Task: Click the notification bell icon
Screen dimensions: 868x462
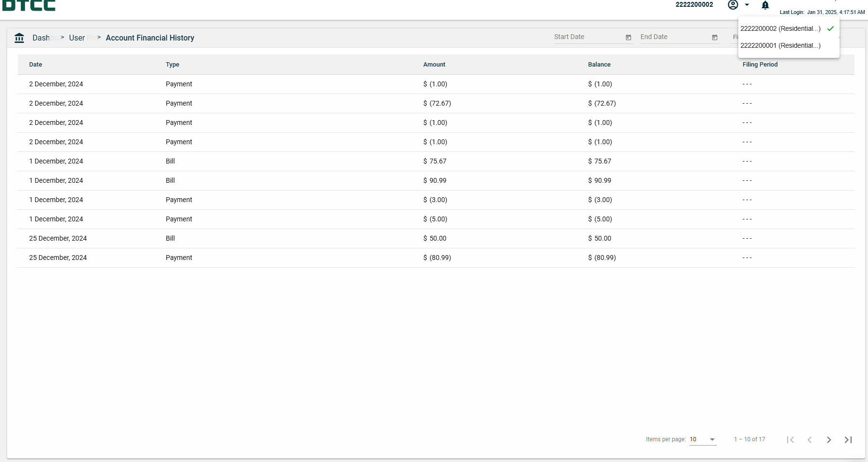Action: click(765, 5)
